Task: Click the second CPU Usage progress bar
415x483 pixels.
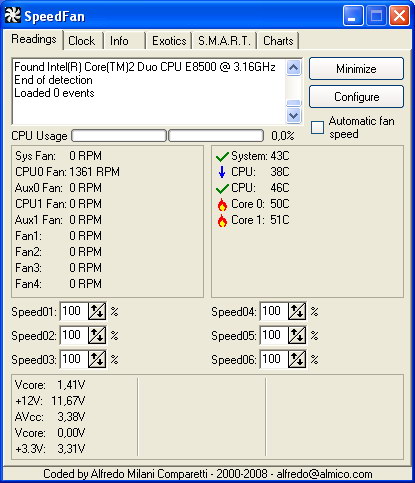Action: point(216,136)
